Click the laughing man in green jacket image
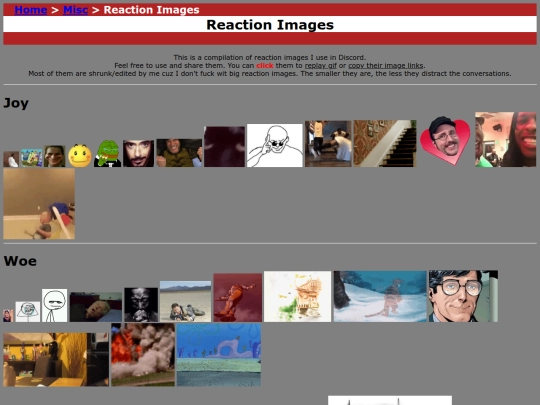Screen dimensions: 540x405 179,153
